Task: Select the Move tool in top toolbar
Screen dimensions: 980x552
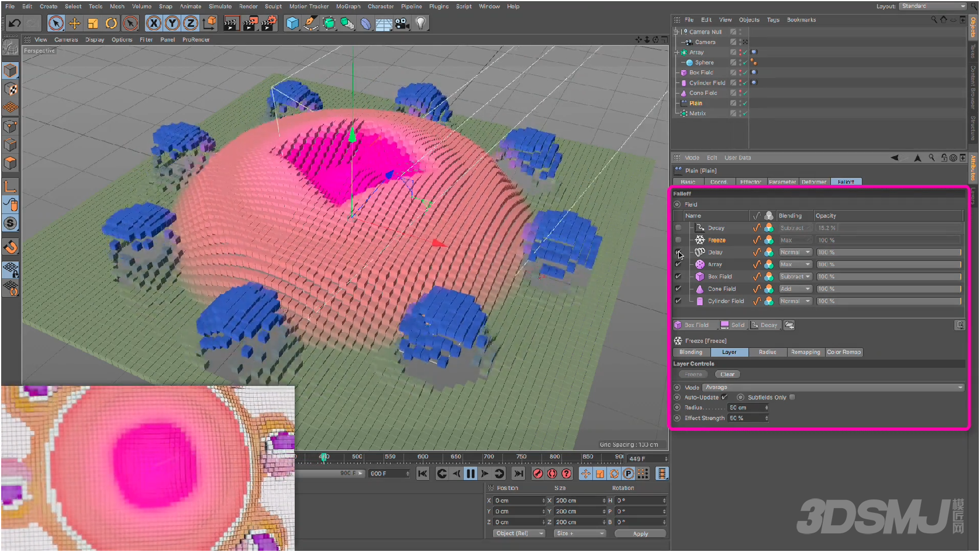Action: pyautogui.click(x=74, y=23)
